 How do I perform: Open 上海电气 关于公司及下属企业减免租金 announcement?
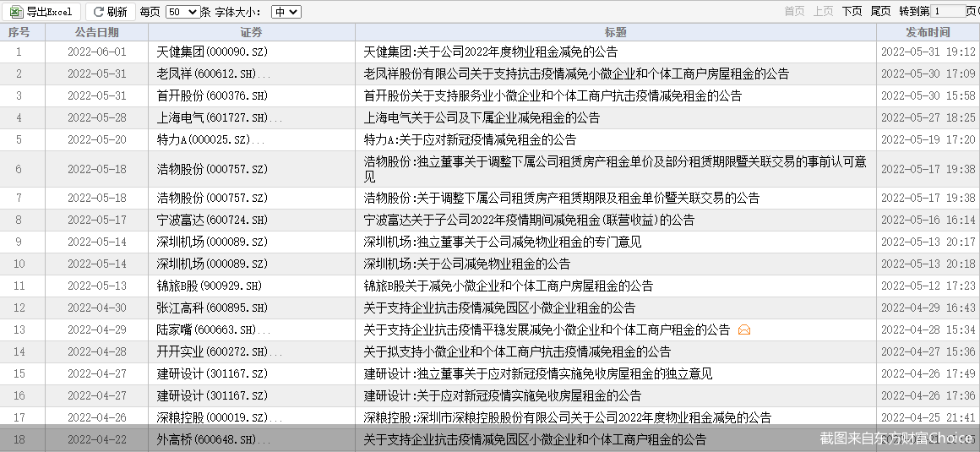pos(482,117)
